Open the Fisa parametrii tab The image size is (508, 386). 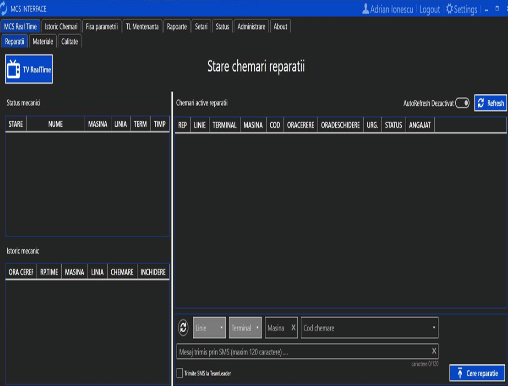click(x=102, y=27)
